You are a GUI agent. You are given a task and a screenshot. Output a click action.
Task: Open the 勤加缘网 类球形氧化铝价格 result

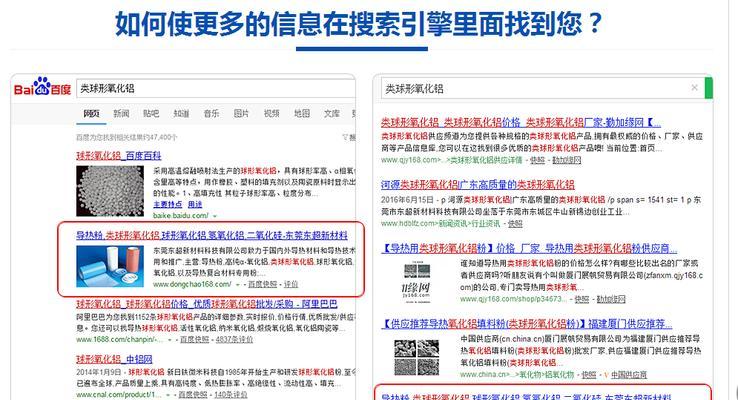(x=521, y=123)
